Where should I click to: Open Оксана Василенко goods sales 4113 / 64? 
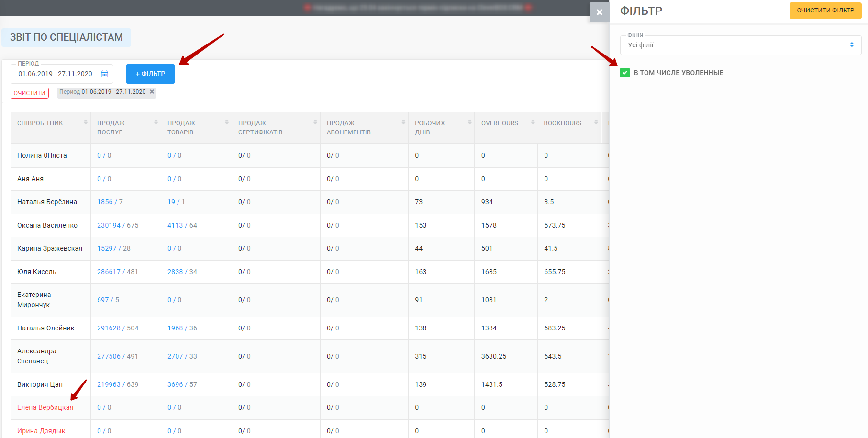coord(182,225)
